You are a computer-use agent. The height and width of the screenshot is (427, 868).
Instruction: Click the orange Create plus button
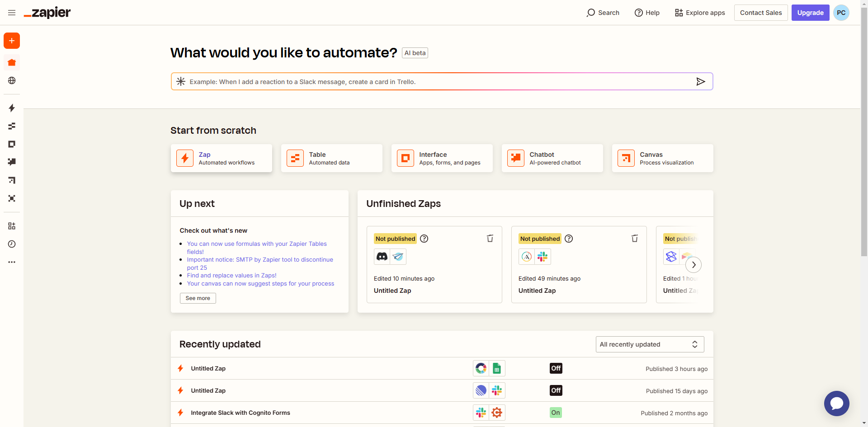[x=12, y=41]
